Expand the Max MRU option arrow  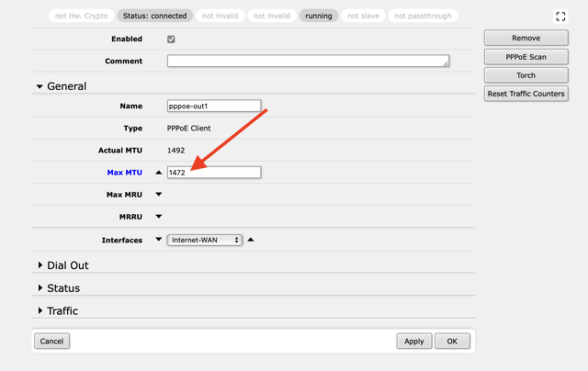coord(159,195)
